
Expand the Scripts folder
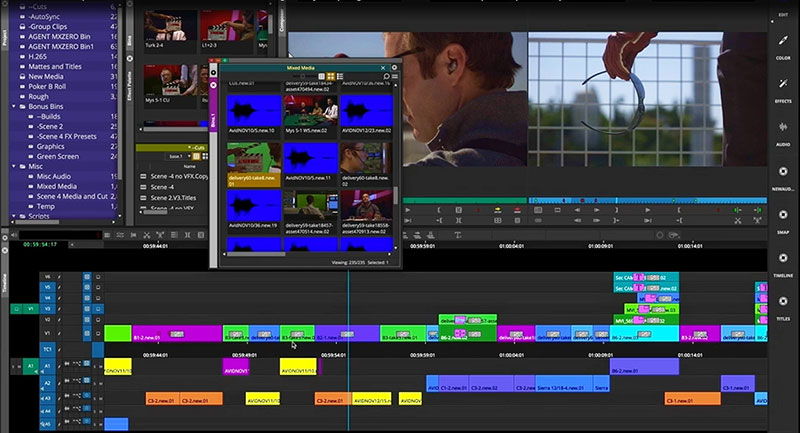(x=14, y=216)
